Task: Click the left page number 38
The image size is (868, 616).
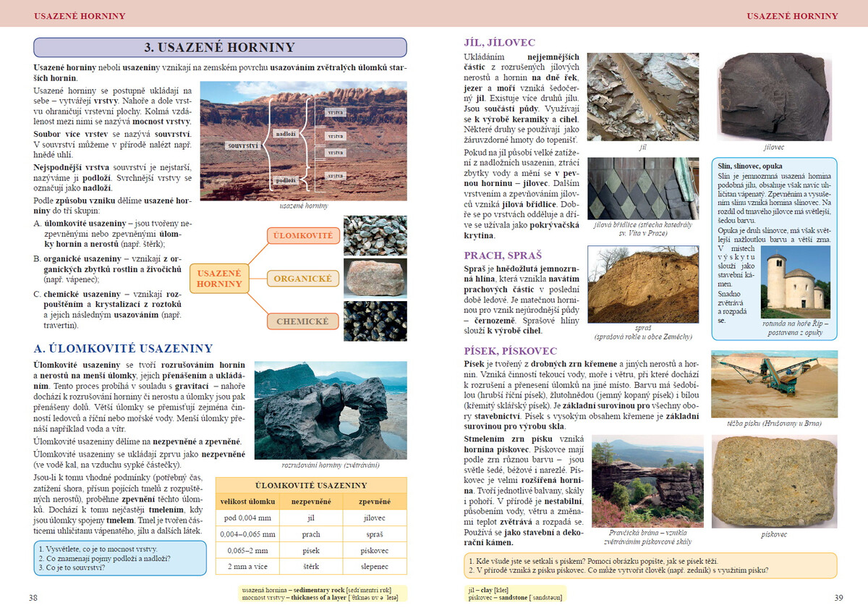Action: [x=33, y=598]
